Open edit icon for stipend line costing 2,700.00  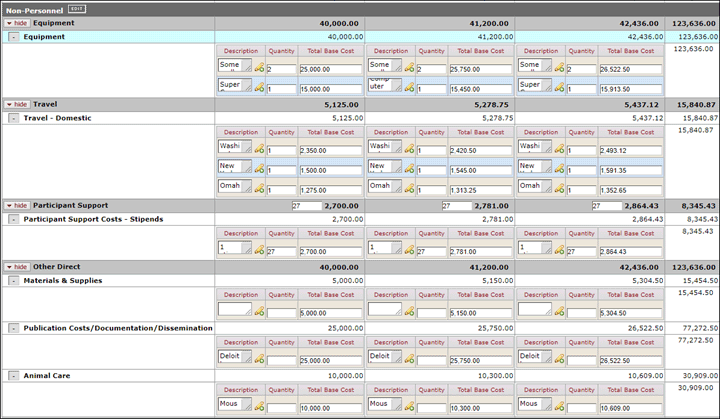[259, 250]
